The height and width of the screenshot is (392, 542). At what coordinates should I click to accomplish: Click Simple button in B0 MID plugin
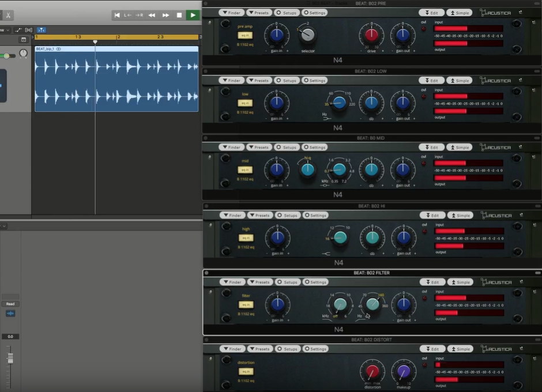click(459, 147)
